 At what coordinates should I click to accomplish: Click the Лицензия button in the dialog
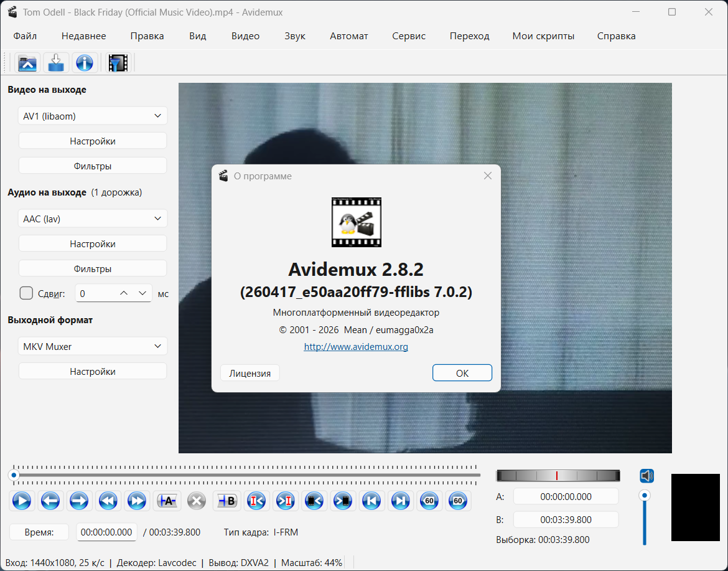[x=250, y=374]
